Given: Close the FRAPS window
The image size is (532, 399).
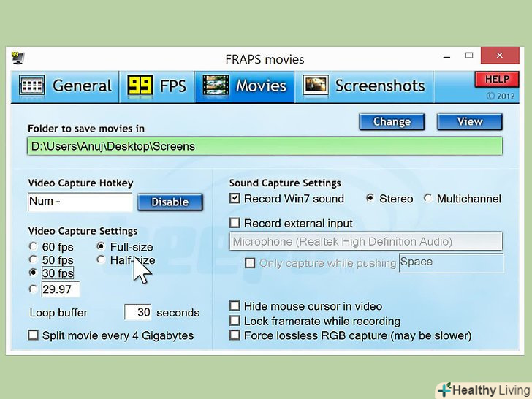Looking at the screenshot, I should click(x=500, y=56).
